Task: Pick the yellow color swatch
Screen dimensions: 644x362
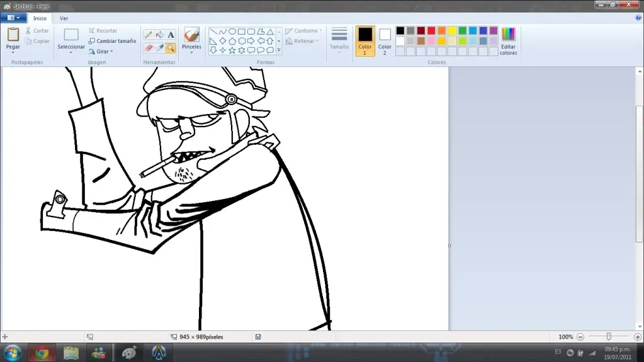Action: 452,31
